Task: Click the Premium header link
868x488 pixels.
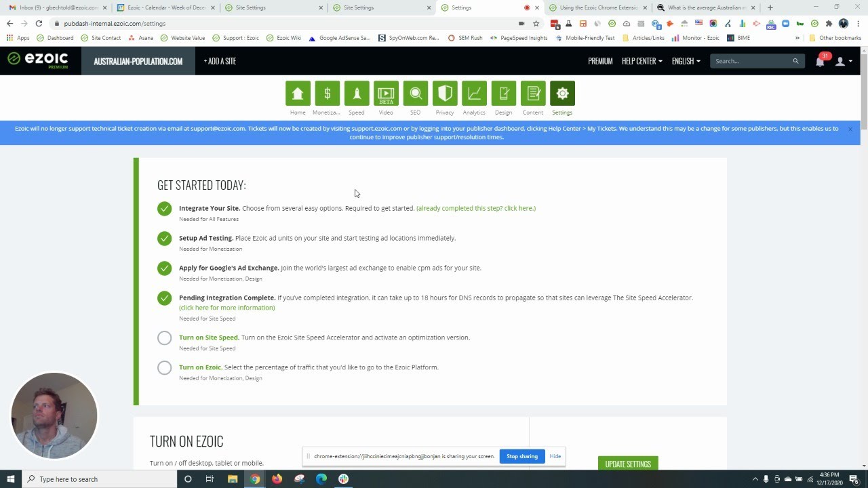Action: tap(600, 61)
